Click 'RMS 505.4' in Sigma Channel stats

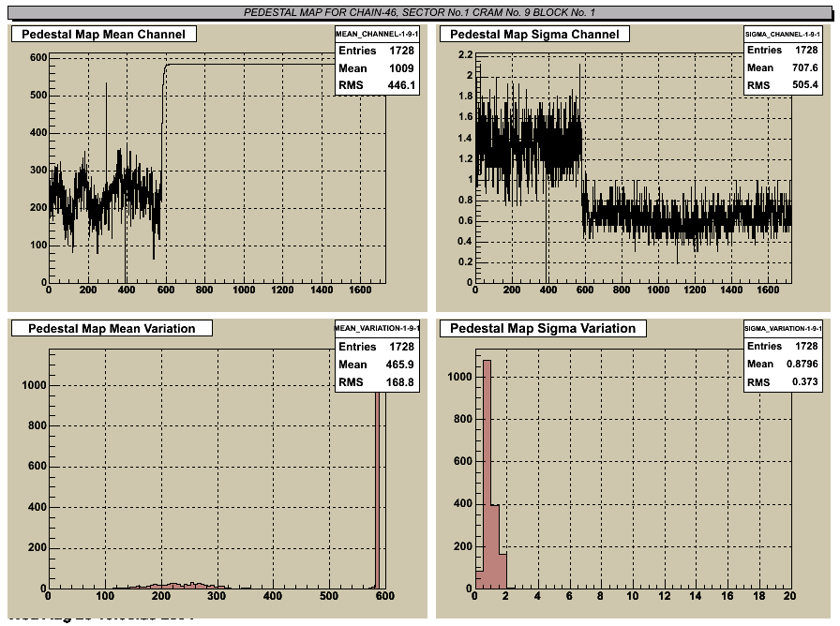(783, 84)
